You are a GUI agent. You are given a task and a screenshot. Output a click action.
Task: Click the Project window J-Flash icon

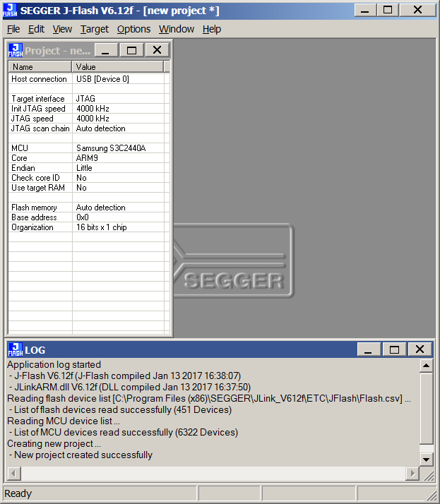click(16, 50)
